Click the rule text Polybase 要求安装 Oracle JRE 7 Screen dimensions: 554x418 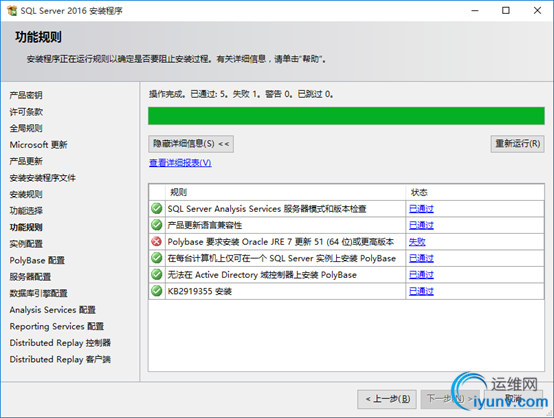(x=281, y=242)
